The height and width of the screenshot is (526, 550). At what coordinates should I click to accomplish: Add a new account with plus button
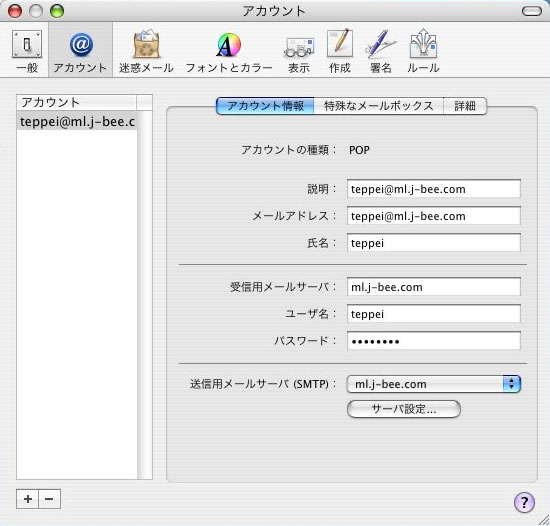28,499
